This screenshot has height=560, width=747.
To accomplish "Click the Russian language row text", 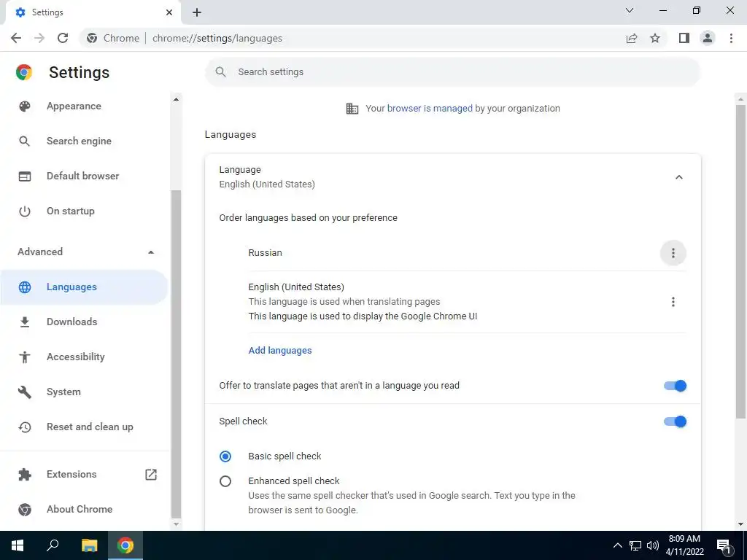I will (x=265, y=253).
